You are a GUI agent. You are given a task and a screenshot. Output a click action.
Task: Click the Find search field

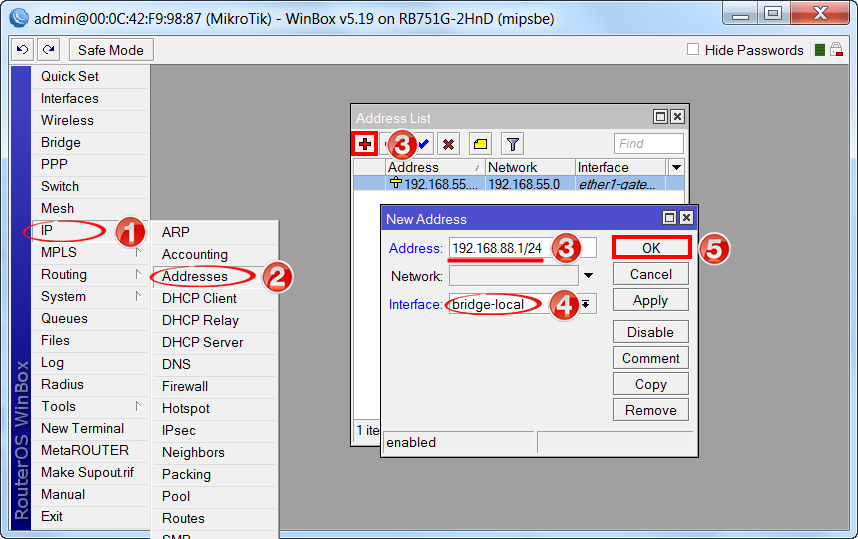[649, 144]
